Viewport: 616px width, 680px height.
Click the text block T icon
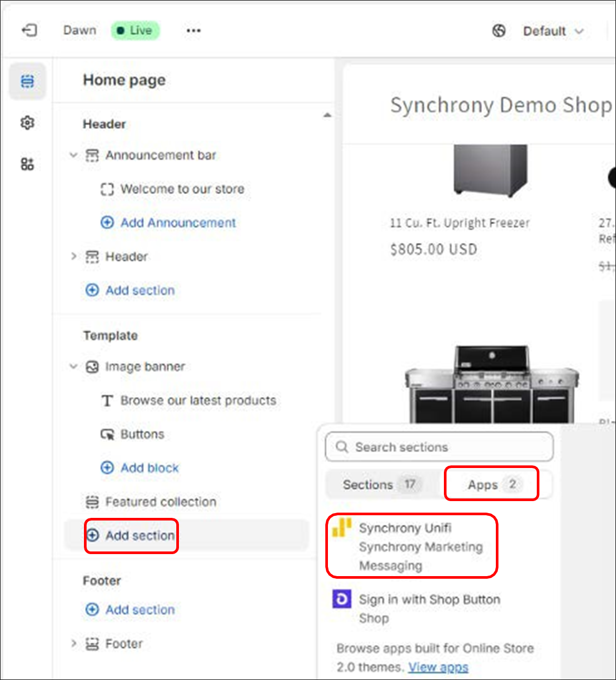pos(107,401)
